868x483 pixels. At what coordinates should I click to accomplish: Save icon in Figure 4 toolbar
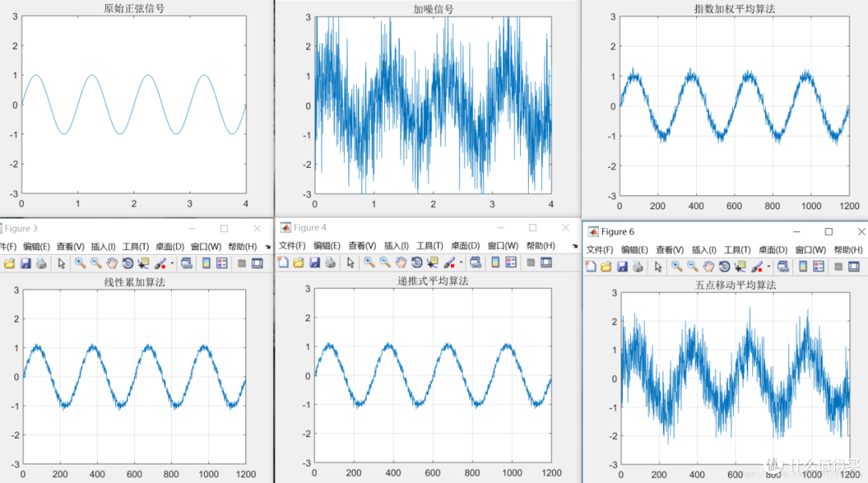click(314, 262)
